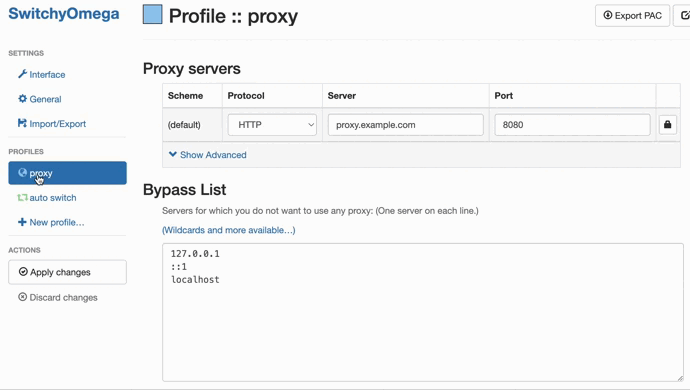Click the edit icon beside Export PAC
Screen dimensions: 690x390
683,15
